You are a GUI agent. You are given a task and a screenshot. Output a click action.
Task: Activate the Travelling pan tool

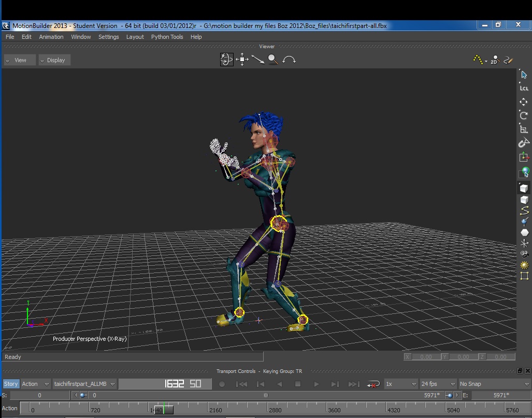point(242,60)
